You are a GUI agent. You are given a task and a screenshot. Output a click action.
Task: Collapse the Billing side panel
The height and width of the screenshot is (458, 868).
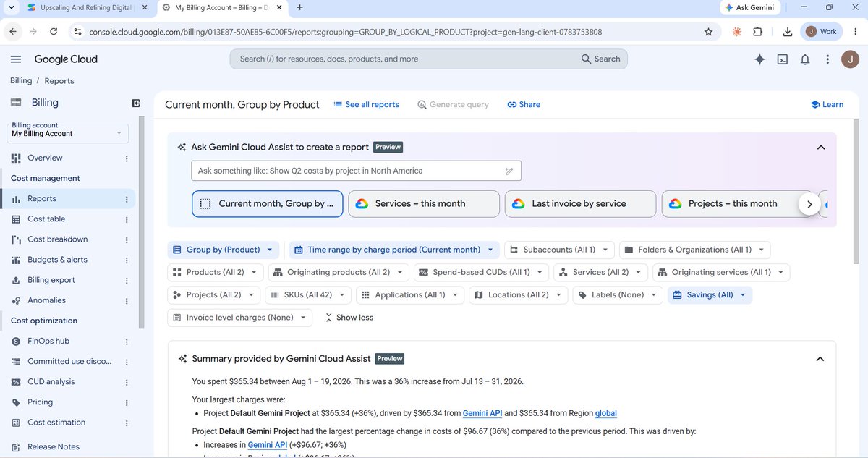tap(135, 103)
